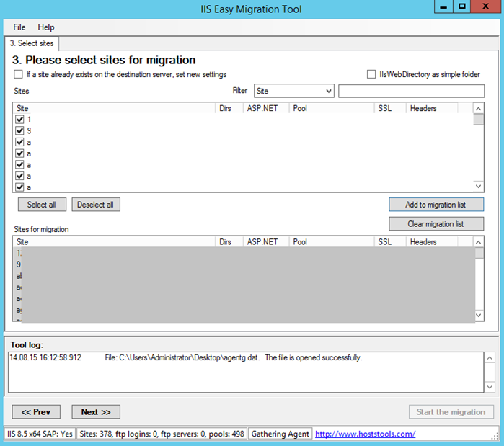Tick 'IIsWebDirectory as simple folder' checkbox

pos(371,74)
